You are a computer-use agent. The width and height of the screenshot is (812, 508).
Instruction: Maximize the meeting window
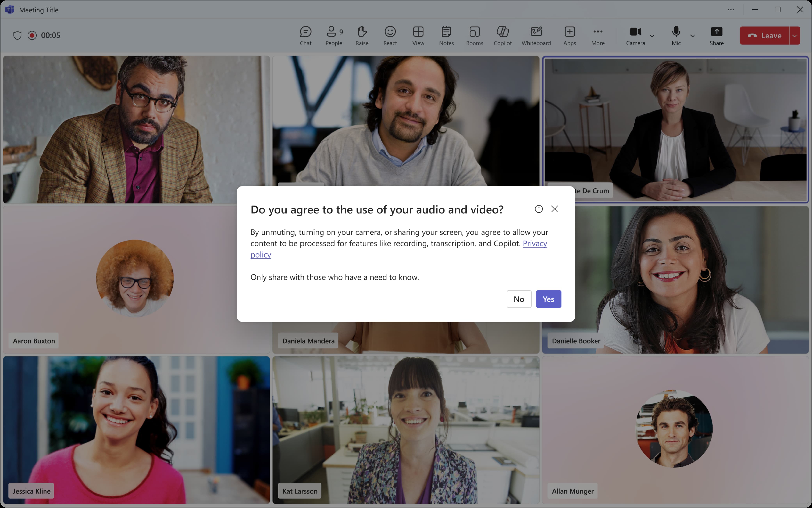777,10
